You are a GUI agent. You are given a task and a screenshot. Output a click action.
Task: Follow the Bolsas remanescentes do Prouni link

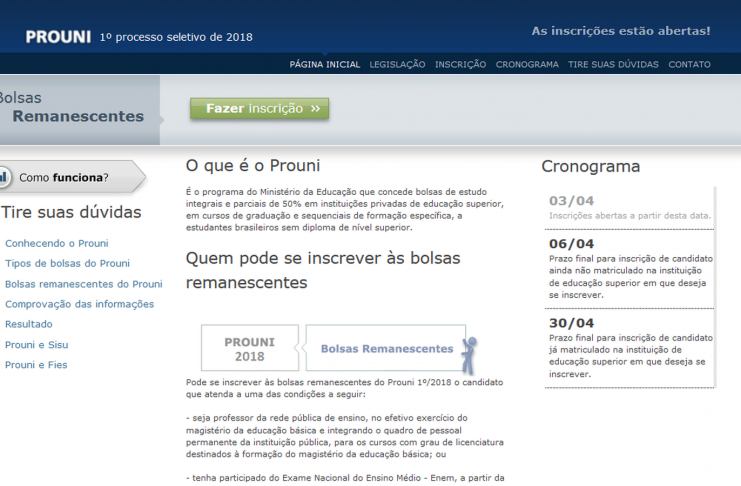[83, 284]
